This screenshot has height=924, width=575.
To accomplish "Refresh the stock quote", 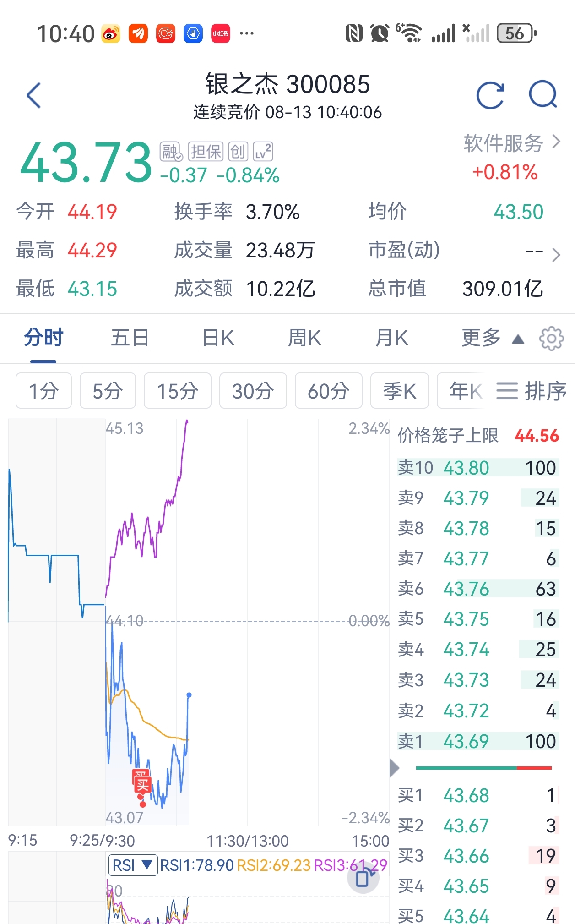I will (490, 95).
